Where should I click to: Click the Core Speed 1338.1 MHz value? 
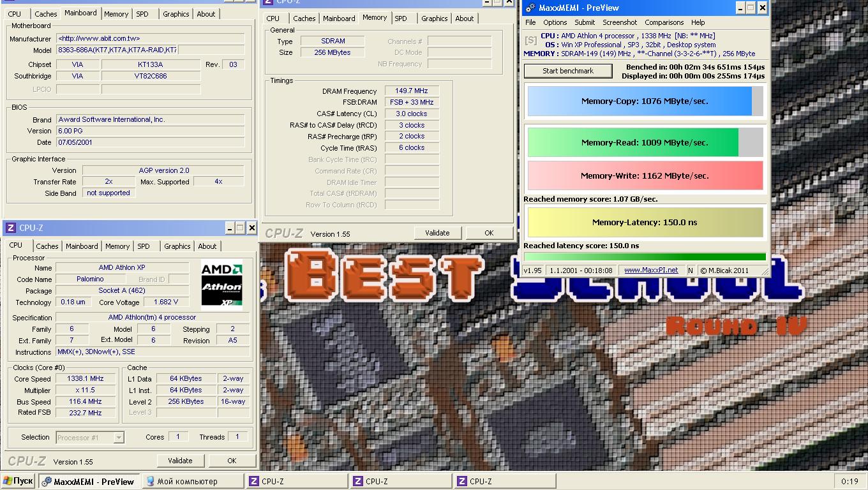pos(85,378)
